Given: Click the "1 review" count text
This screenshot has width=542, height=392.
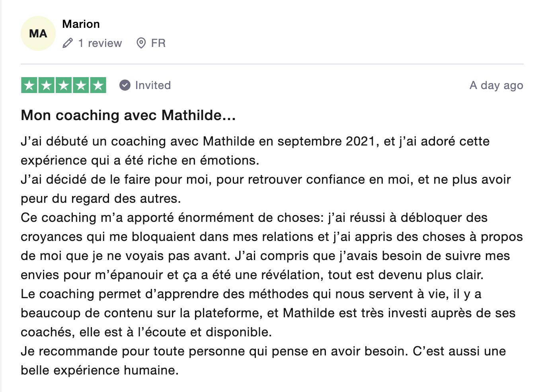Looking at the screenshot, I should (100, 43).
